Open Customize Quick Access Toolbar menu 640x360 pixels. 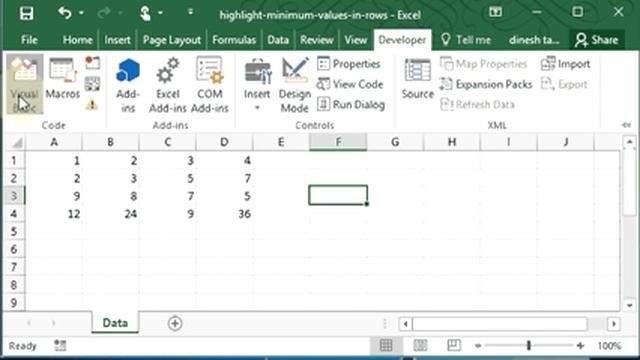pos(190,13)
